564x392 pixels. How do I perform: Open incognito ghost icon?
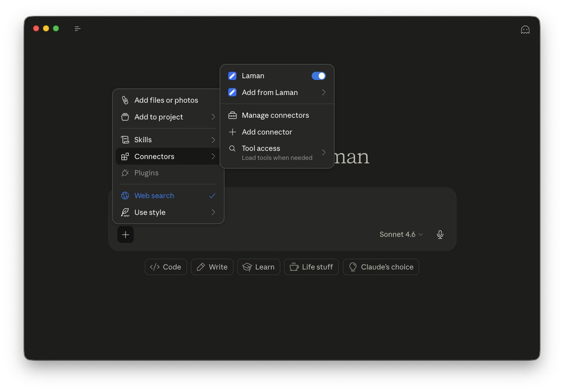point(525,30)
